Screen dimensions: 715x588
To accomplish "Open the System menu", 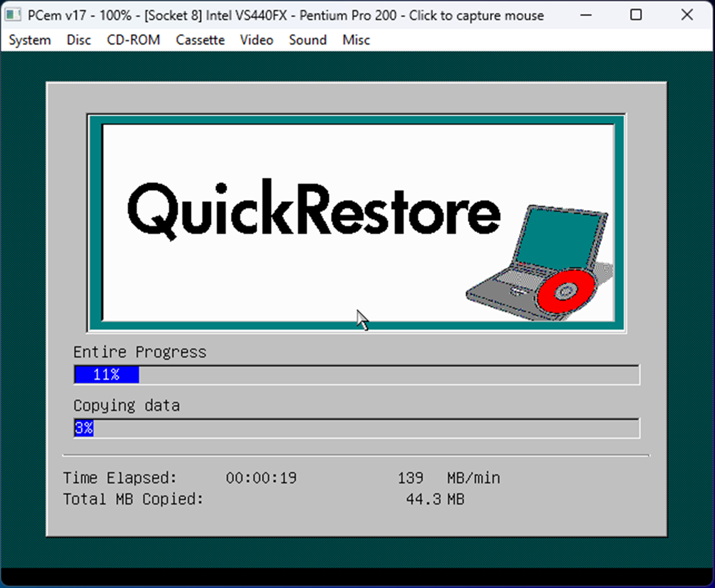I will (x=29, y=40).
